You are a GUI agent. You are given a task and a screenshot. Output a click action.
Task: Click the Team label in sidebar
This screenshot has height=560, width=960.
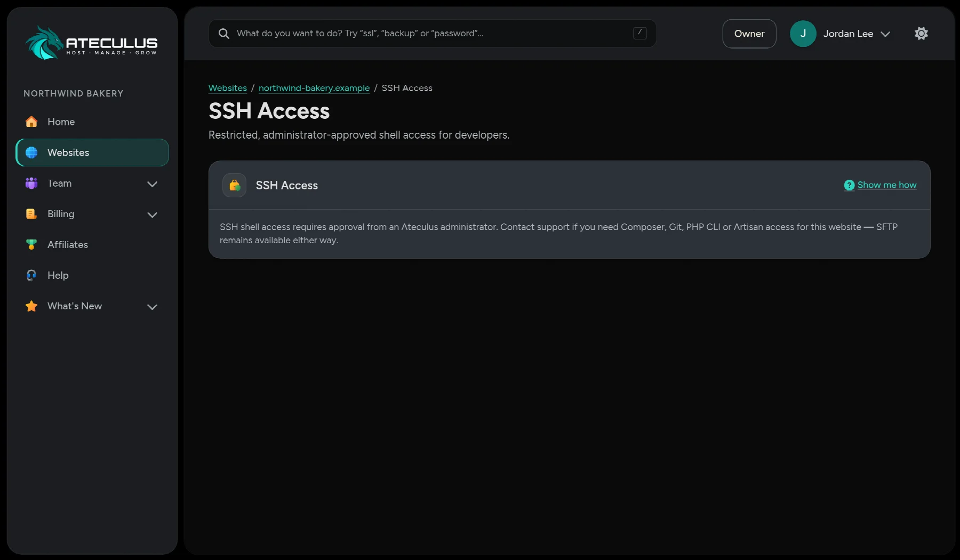coord(59,183)
